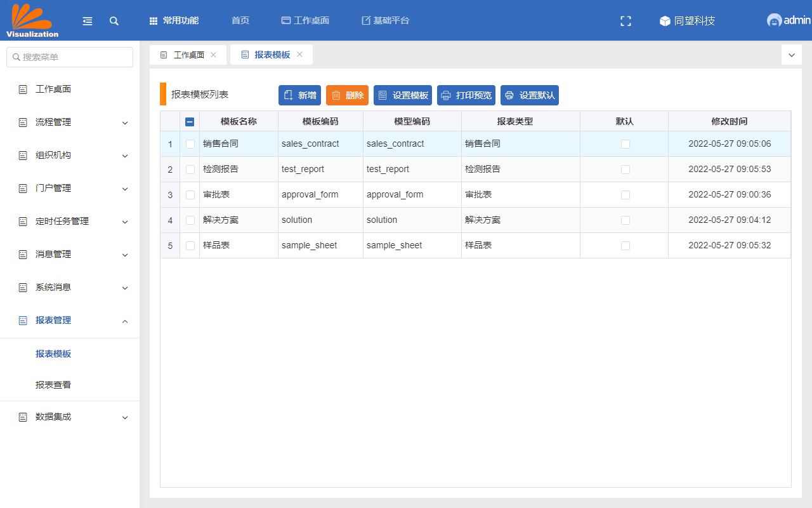Image resolution: width=812 pixels, height=508 pixels.
Task: Open the tabs dropdown arrow
Action: tap(791, 55)
